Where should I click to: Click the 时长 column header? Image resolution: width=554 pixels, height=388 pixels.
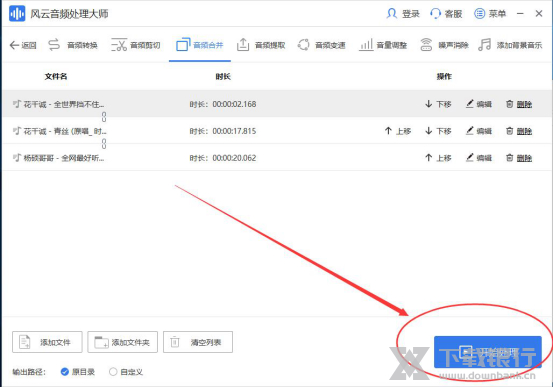click(223, 76)
